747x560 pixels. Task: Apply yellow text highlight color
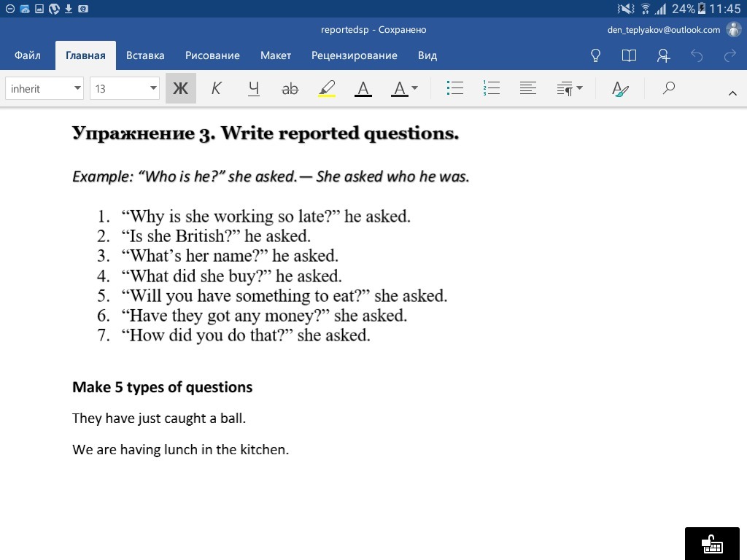coord(326,89)
